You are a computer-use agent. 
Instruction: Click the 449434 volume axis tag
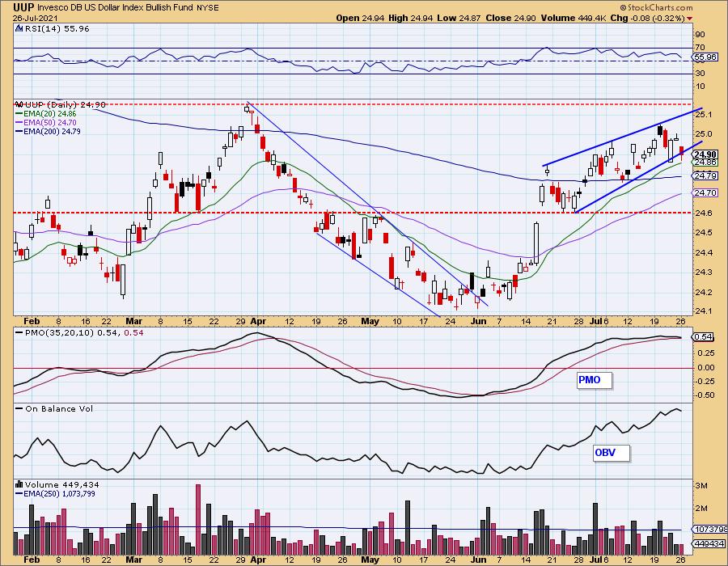pyautogui.click(x=709, y=543)
